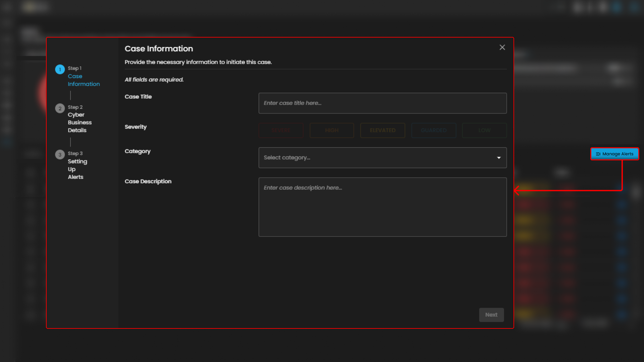644x362 pixels.
Task: Click the Step 2 numbered circle
Action: click(60, 108)
